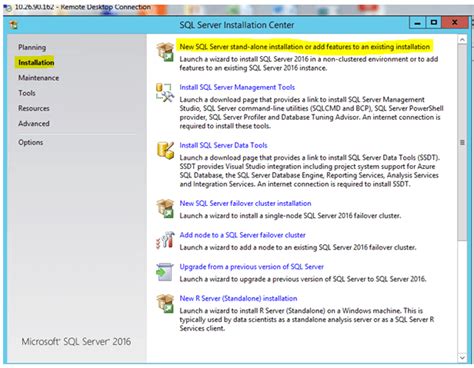
Task: Click text 'install a single-node SQL Server 2016 failover cluster'
Action: pos(320,216)
